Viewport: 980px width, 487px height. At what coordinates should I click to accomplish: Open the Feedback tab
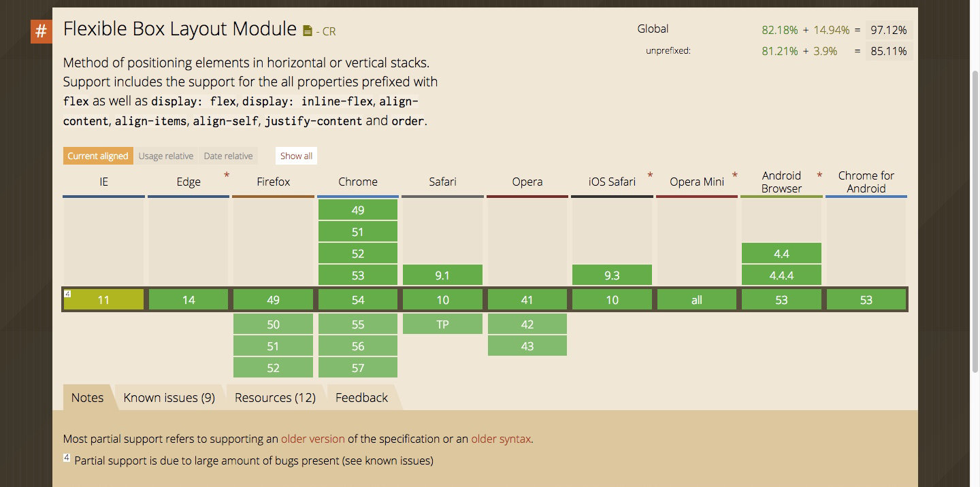[361, 397]
